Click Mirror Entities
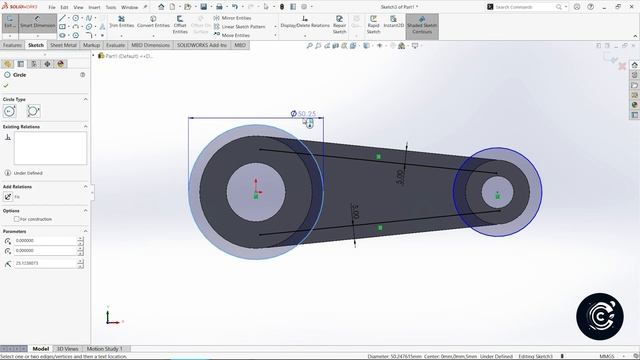Viewport: 640px width, 360px height. (x=232, y=18)
